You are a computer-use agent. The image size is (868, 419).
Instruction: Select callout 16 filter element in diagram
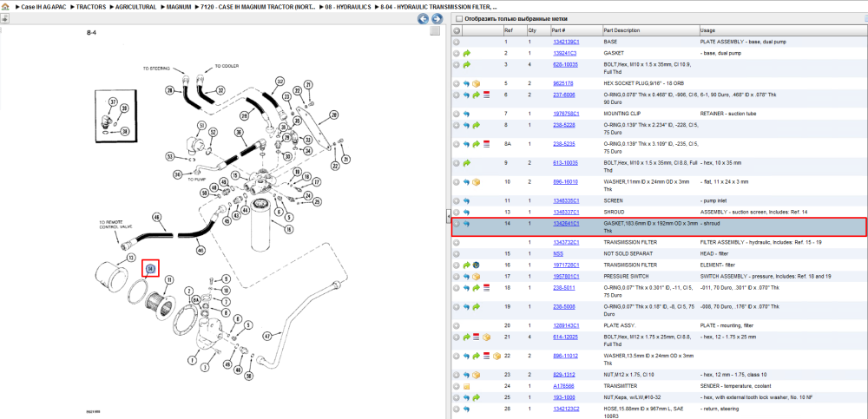tap(289, 228)
